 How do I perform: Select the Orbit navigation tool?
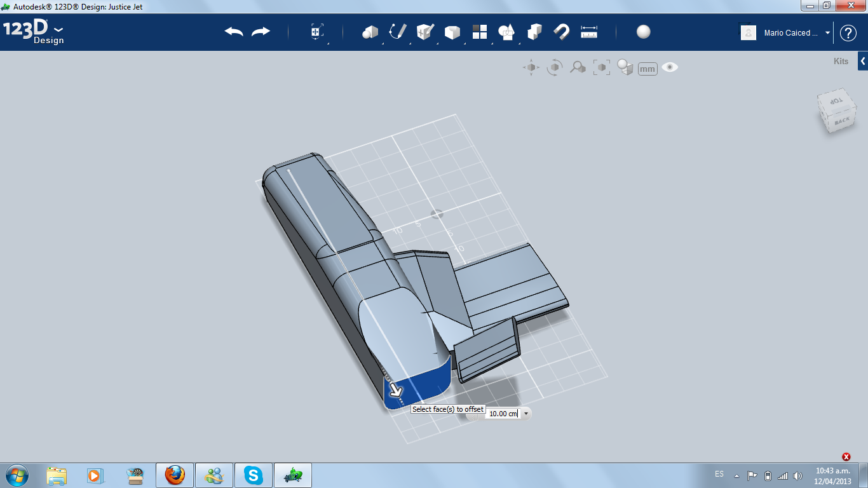click(x=555, y=67)
